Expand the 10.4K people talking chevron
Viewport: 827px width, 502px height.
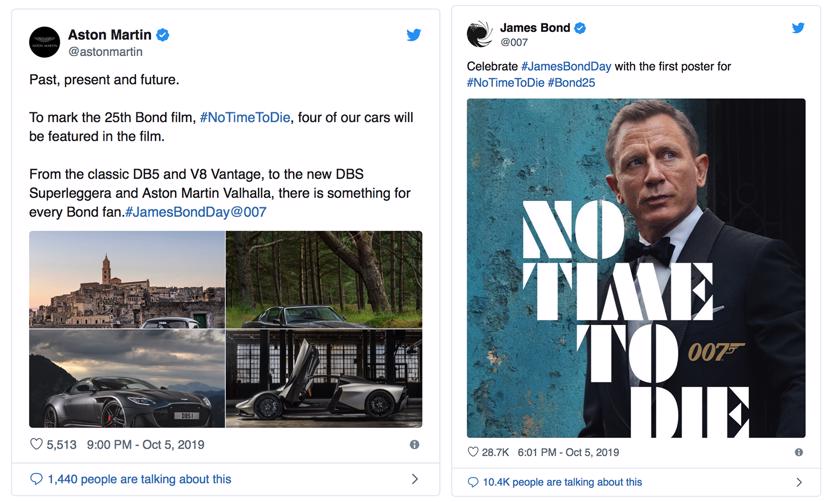tap(798, 482)
